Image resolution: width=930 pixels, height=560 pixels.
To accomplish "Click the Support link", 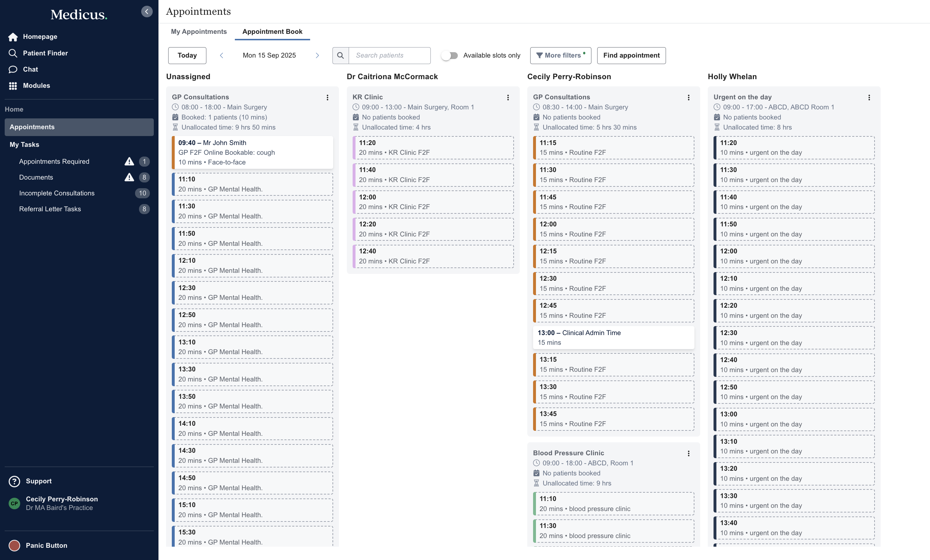I will 39,481.
